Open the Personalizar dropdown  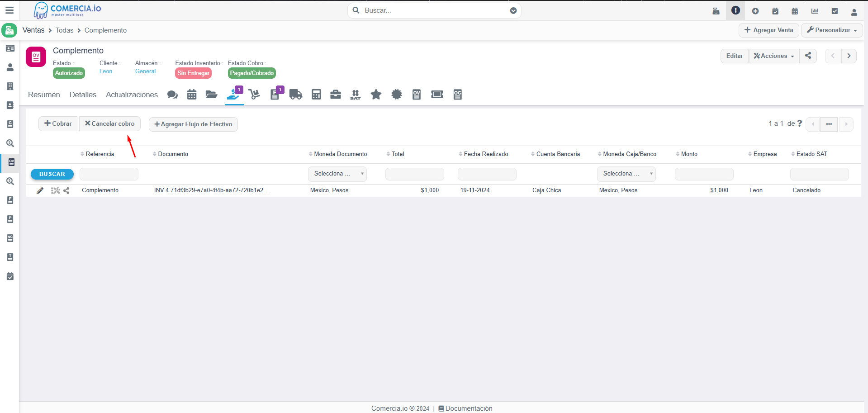tap(832, 30)
